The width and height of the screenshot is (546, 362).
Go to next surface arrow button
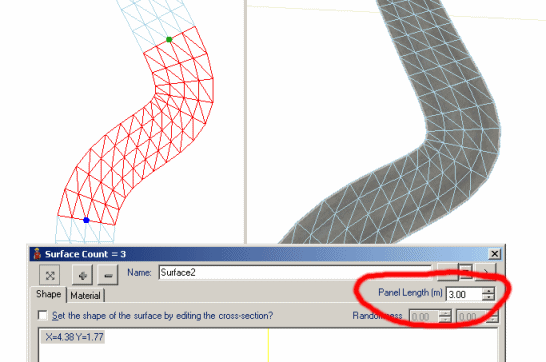[x=485, y=272]
